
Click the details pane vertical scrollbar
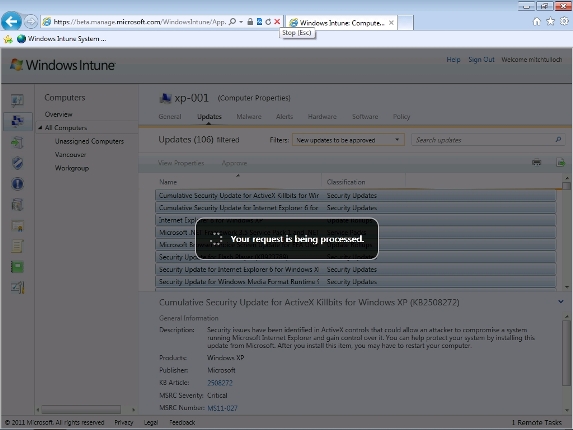(566, 353)
